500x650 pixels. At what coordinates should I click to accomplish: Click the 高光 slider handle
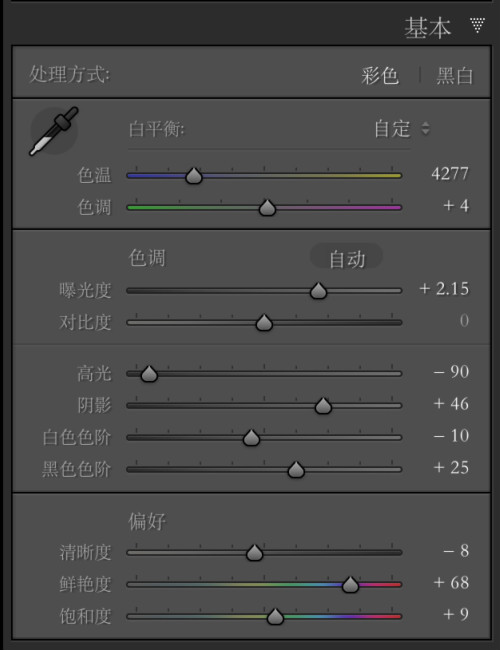149,374
